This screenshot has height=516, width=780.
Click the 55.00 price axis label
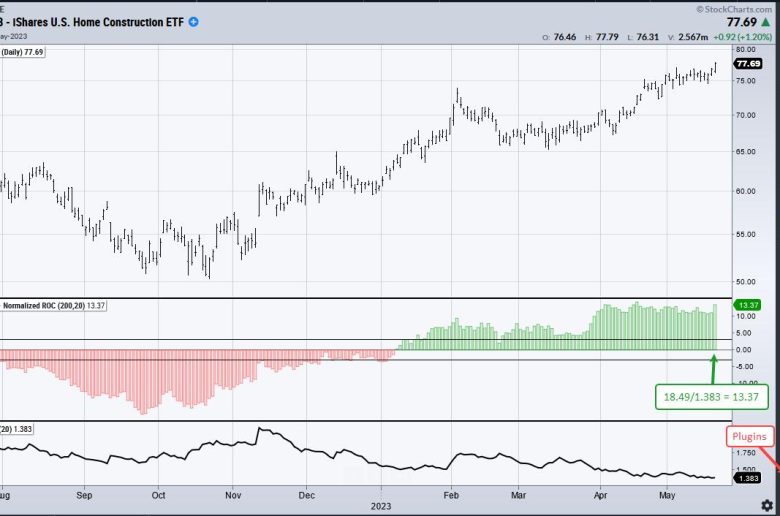tap(746, 234)
